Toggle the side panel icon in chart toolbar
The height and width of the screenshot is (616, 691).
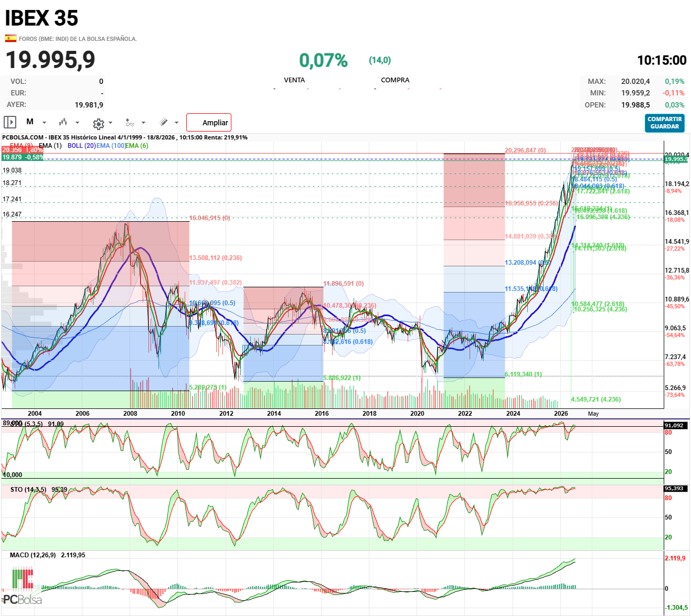pos(9,122)
